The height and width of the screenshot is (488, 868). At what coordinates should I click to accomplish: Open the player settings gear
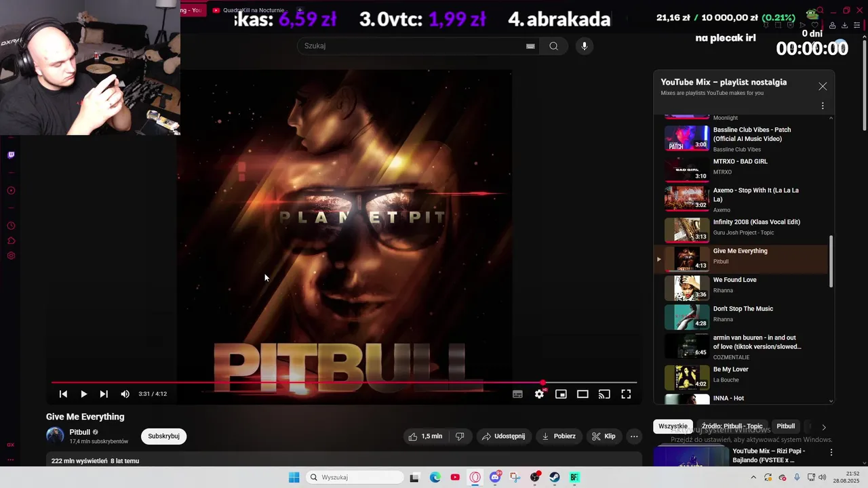tap(539, 394)
